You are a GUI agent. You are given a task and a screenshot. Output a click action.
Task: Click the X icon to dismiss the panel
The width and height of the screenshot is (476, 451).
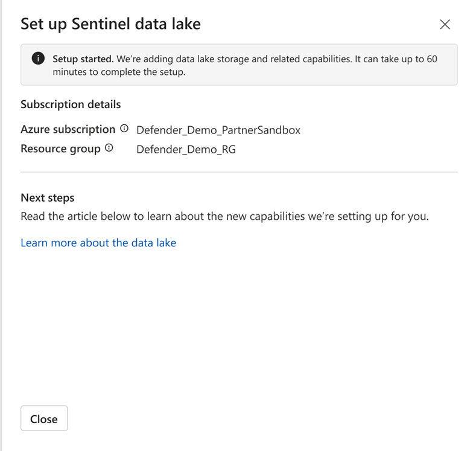coord(445,24)
